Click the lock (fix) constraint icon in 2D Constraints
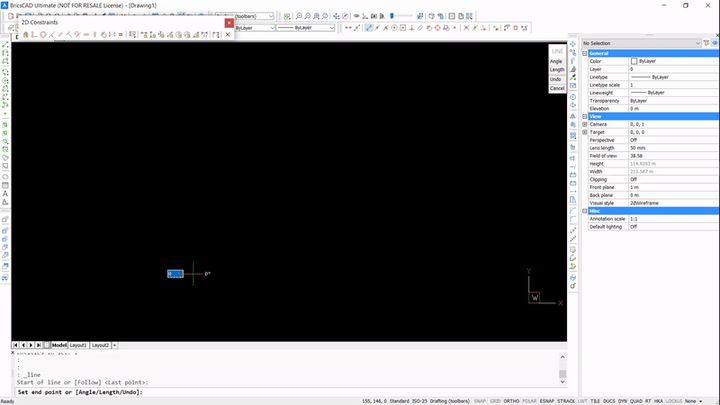720x405 pixels. 26,34
